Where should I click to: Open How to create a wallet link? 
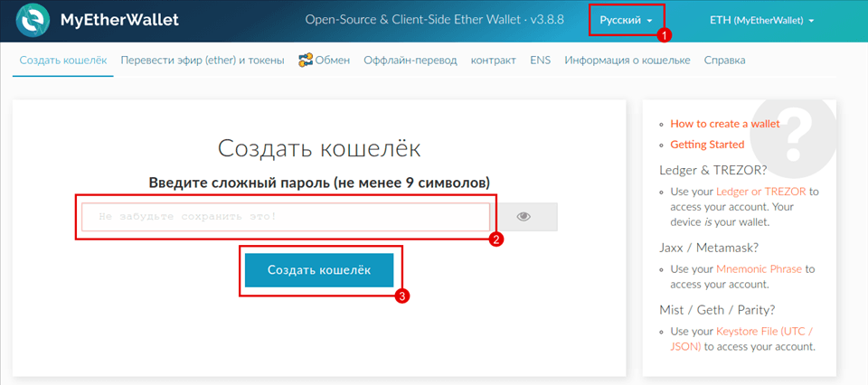point(725,123)
